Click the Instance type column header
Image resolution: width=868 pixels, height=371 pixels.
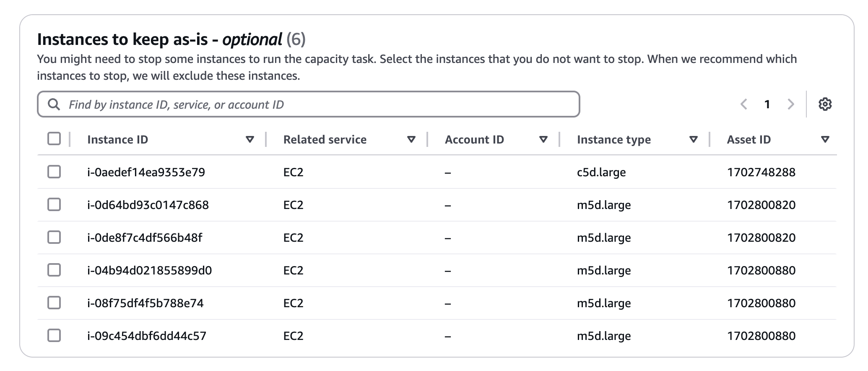[613, 139]
